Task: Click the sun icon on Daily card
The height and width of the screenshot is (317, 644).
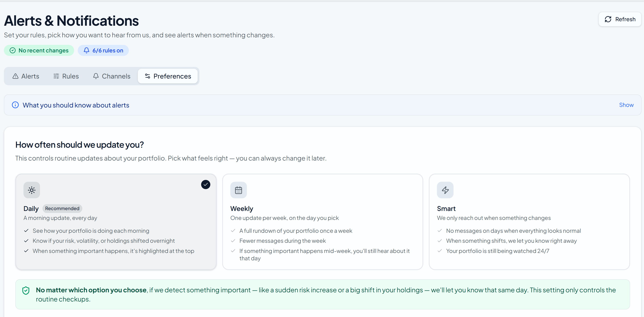Action: pyautogui.click(x=32, y=190)
